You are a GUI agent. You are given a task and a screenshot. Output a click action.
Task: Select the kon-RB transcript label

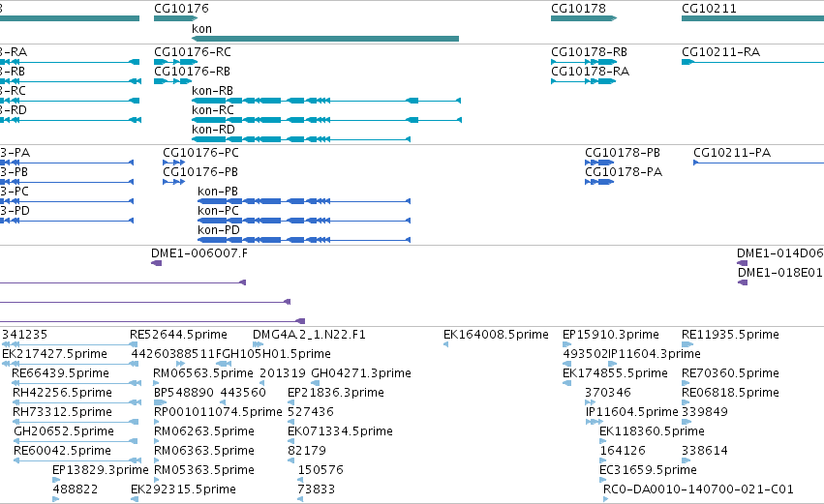point(212,91)
